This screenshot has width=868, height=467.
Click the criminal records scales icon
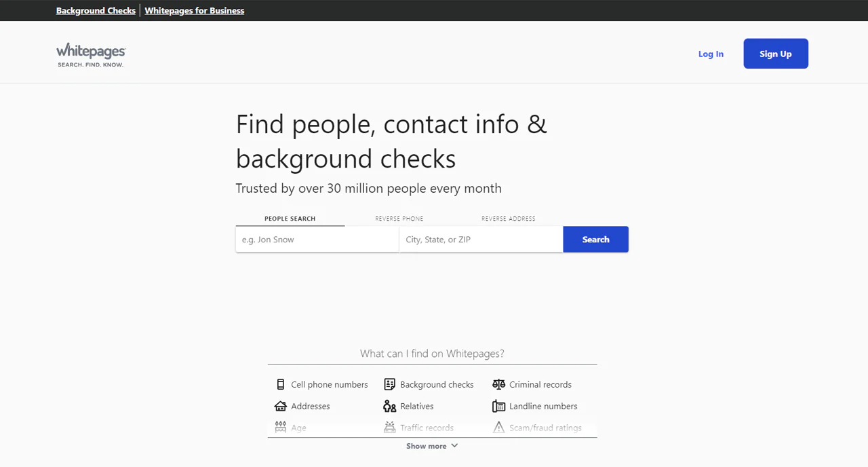[499, 384]
